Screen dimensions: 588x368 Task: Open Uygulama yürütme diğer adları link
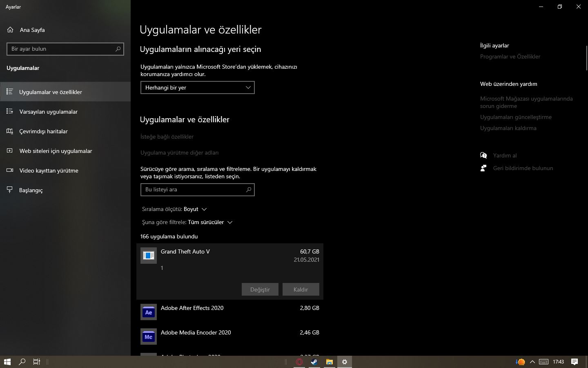pos(180,153)
